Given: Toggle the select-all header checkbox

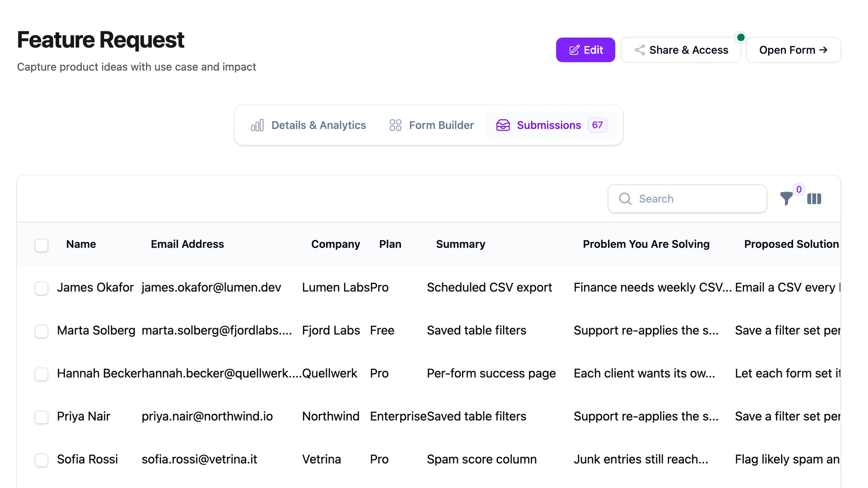Looking at the screenshot, I should [x=42, y=245].
